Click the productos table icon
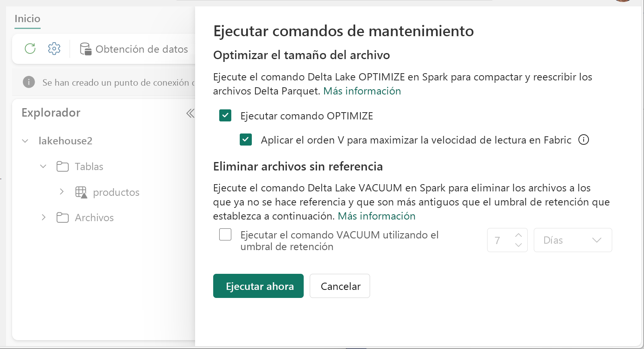The image size is (644, 349). click(x=81, y=192)
